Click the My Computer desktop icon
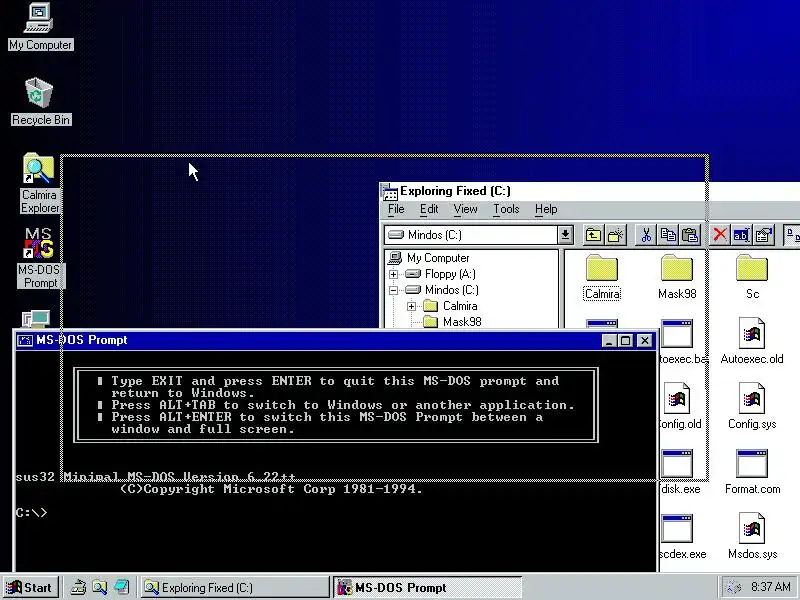Screen dimensions: 800x600 tap(40, 27)
